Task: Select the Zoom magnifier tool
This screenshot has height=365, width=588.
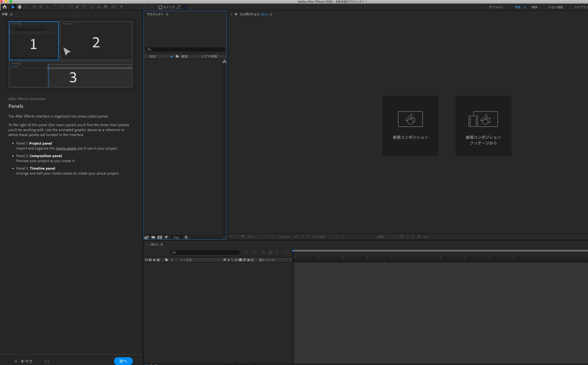Action: tap(26, 7)
